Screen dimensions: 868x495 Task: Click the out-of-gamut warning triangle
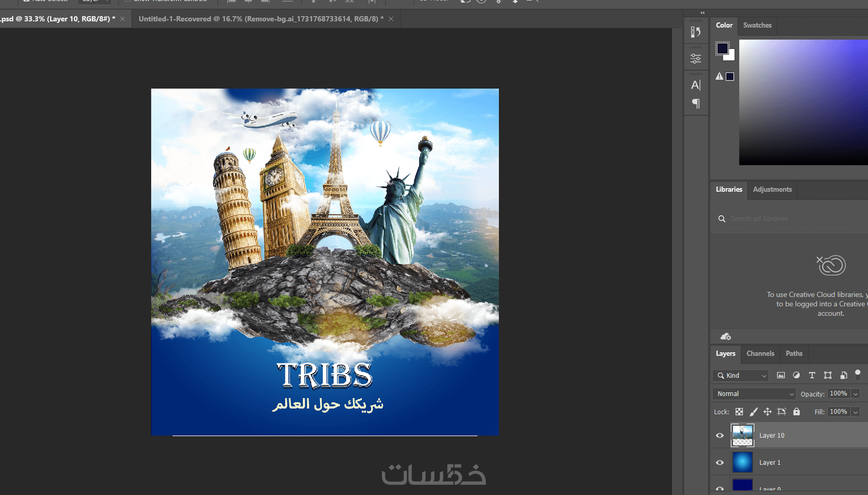[x=719, y=77]
